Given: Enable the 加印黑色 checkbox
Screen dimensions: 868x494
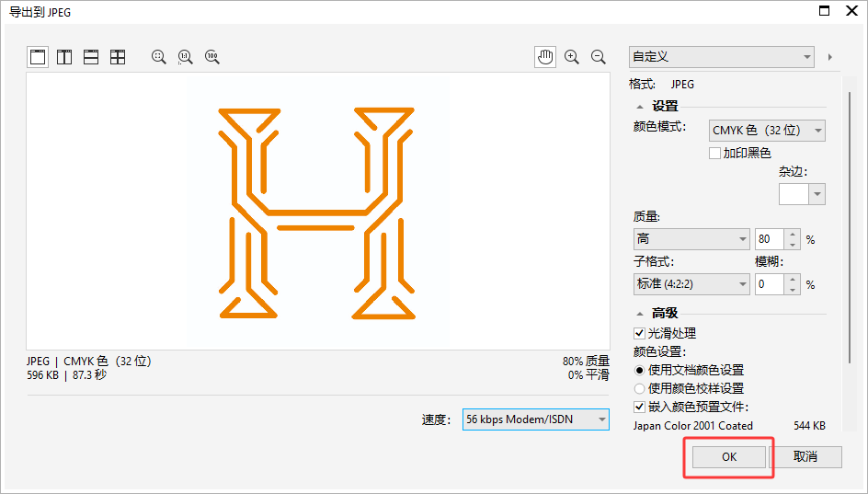Looking at the screenshot, I should pyautogui.click(x=714, y=154).
